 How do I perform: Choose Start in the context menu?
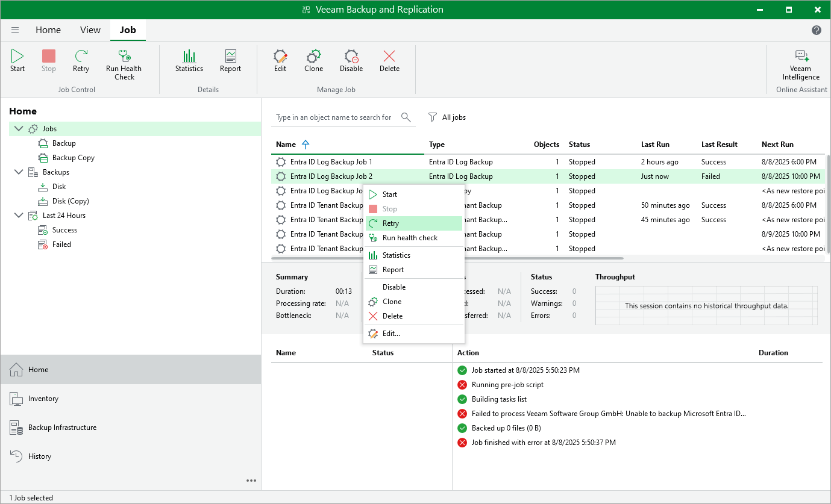click(414, 194)
